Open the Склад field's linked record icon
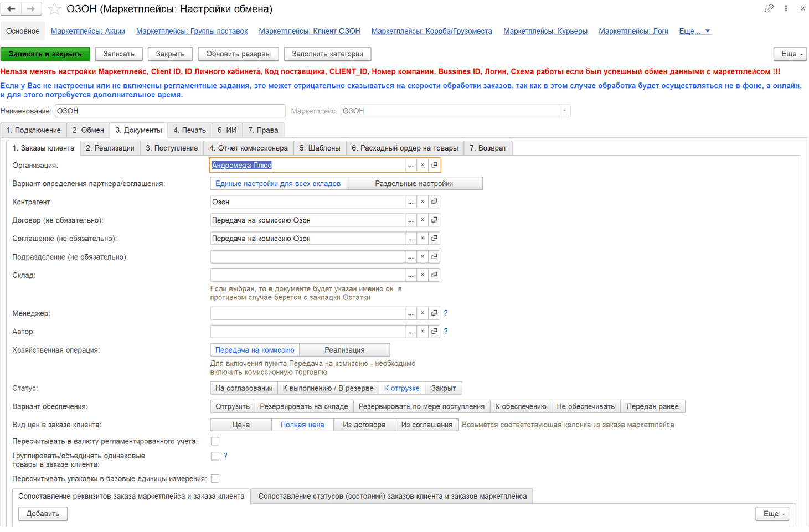 (x=435, y=275)
